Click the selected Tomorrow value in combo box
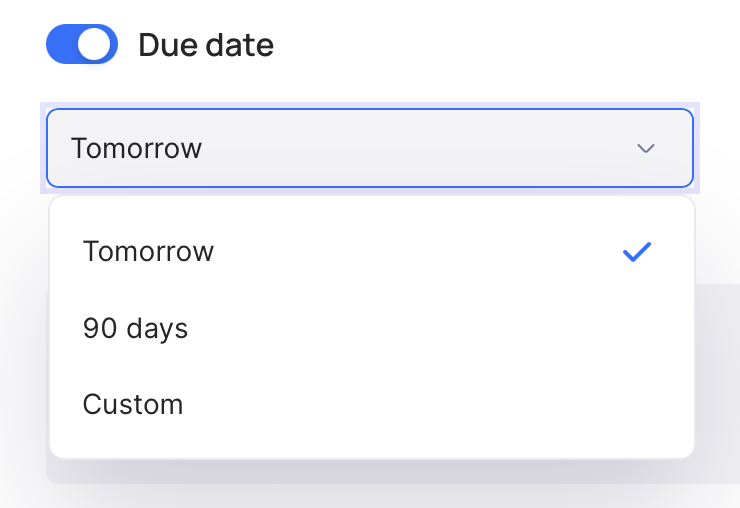The image size is (740, 508). (137, 149)
